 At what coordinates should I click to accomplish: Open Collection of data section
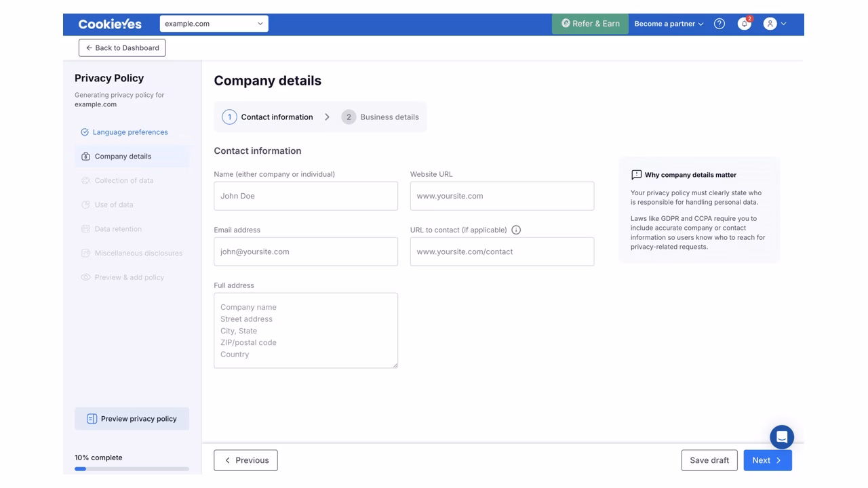click(132, 181)
